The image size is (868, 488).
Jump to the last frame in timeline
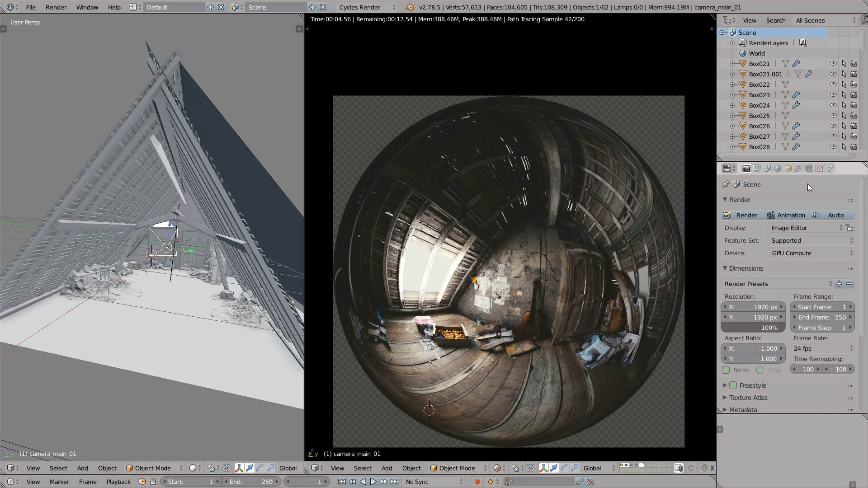[x=394, y=482]
